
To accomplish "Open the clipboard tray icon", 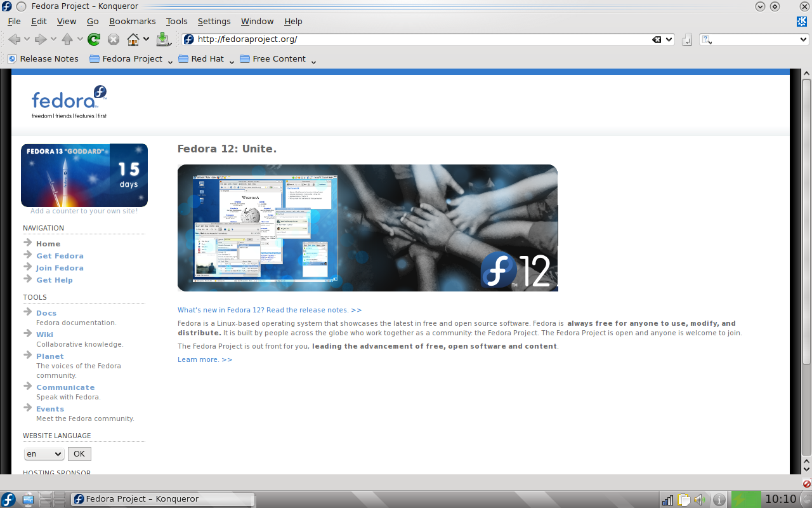I will click(684, 500).
